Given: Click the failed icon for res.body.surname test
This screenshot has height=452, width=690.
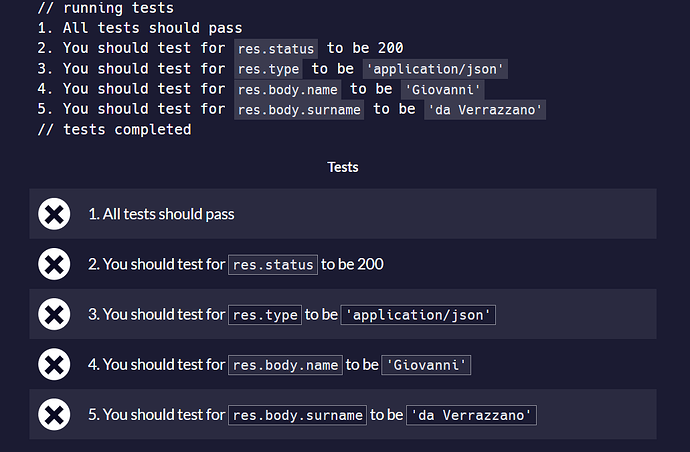Looking at the screenshot, I should click(54, 415).
